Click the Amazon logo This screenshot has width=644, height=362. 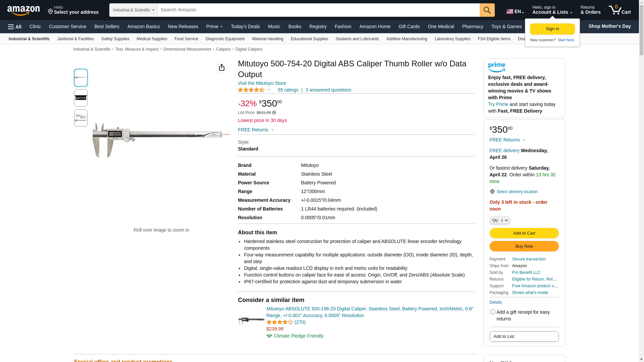pyautogui.click(x=23, y=10)
